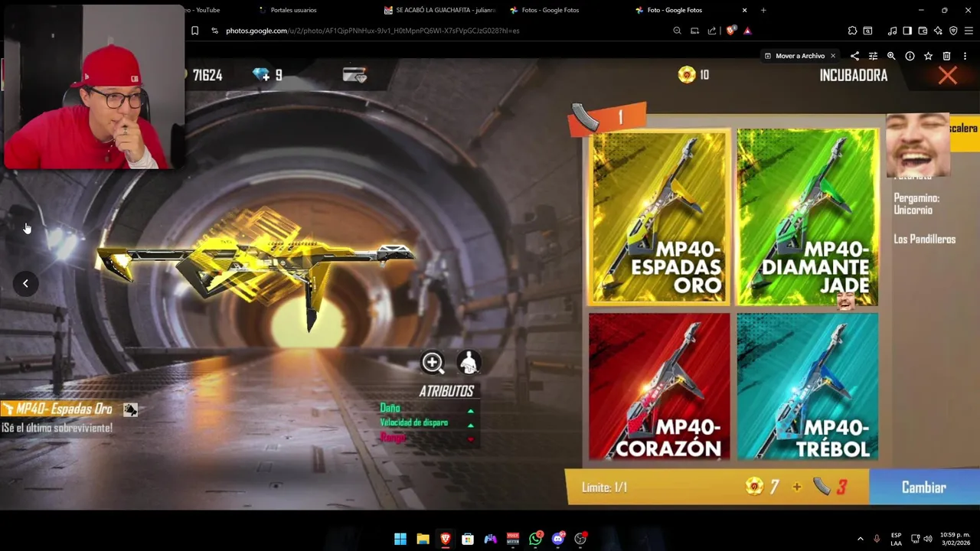The image size is (980, 551).
Task: Open browser main hamburger menu
Action: tap(969, 31)
